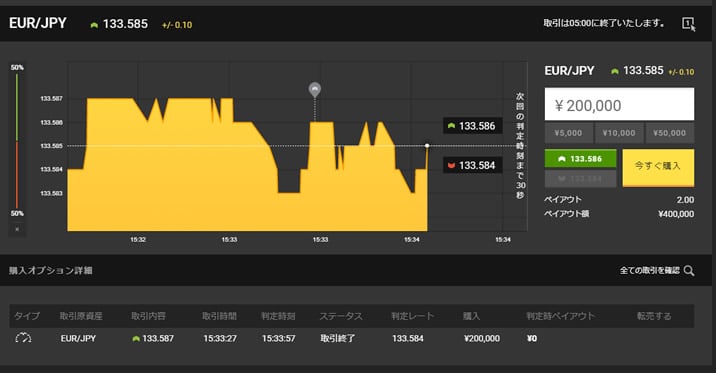Click the 15:32 time axis label
The width and height of the screenshot is (716, 373).
click(138, 239)
